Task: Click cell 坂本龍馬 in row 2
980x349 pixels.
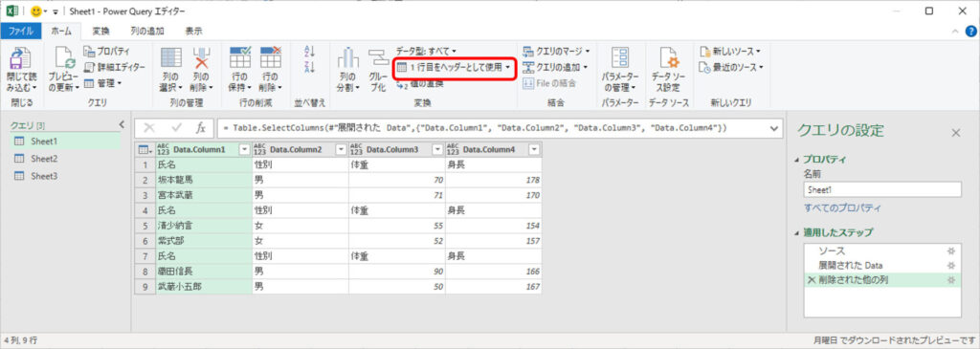Action: click(203, 180)
